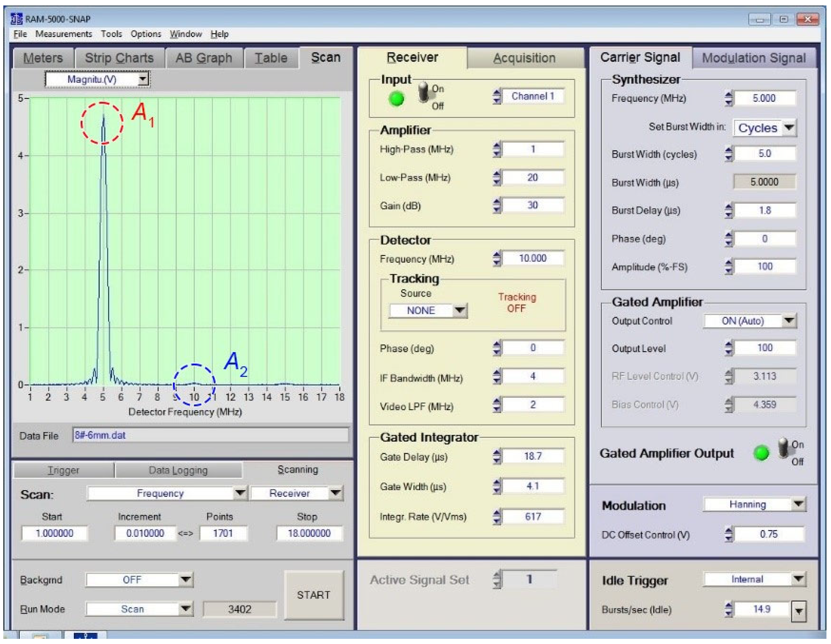Click the Detector Frequency stepper arrows
Screen dimensions: 831x644
point(496,259)
